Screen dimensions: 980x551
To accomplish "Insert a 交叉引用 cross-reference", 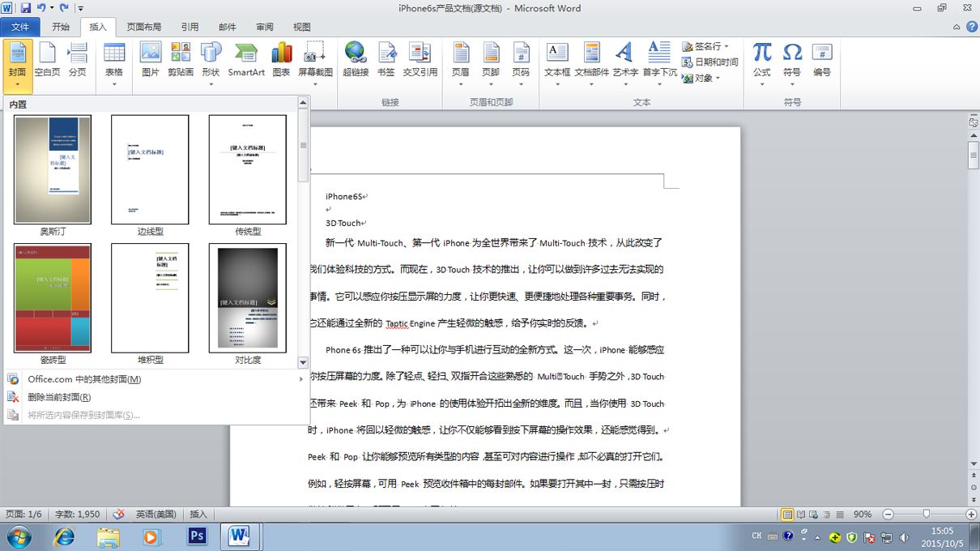I will coord(420,61).
